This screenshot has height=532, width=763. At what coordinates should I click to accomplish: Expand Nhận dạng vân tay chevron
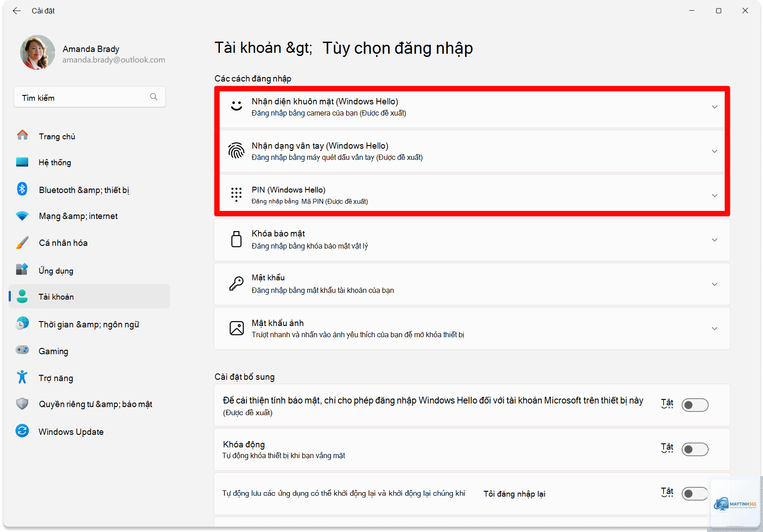(715, 151)
